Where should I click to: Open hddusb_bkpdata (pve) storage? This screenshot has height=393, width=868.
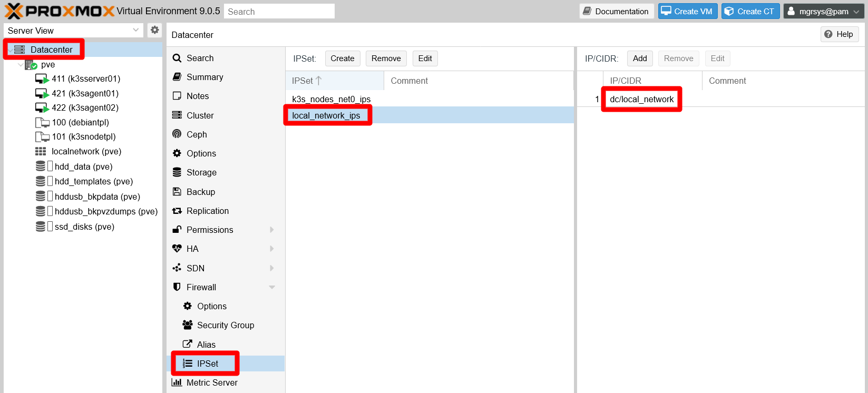[x=97, y=196]
